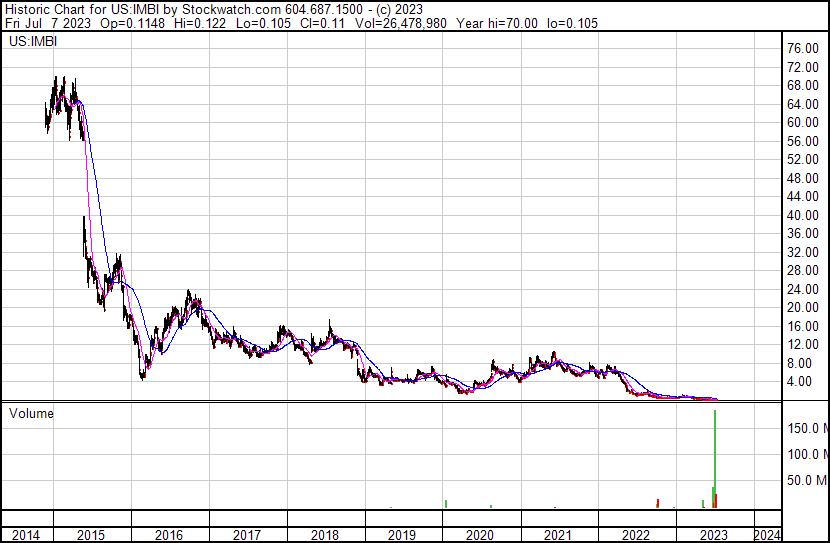Click the 50.0 M volume axis value

pos(808,481)
